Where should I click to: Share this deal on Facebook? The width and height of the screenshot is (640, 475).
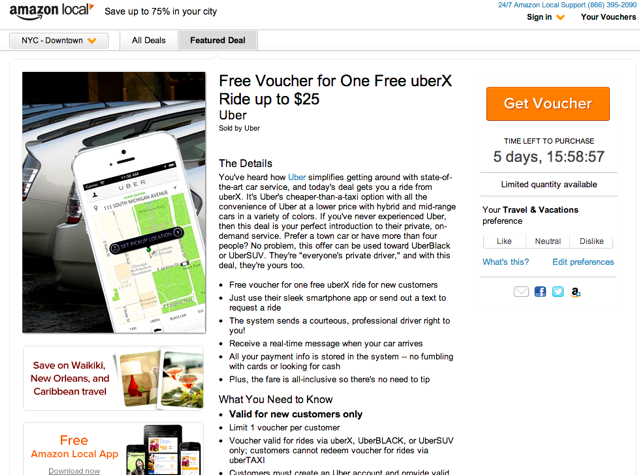(x=540, y=291)
